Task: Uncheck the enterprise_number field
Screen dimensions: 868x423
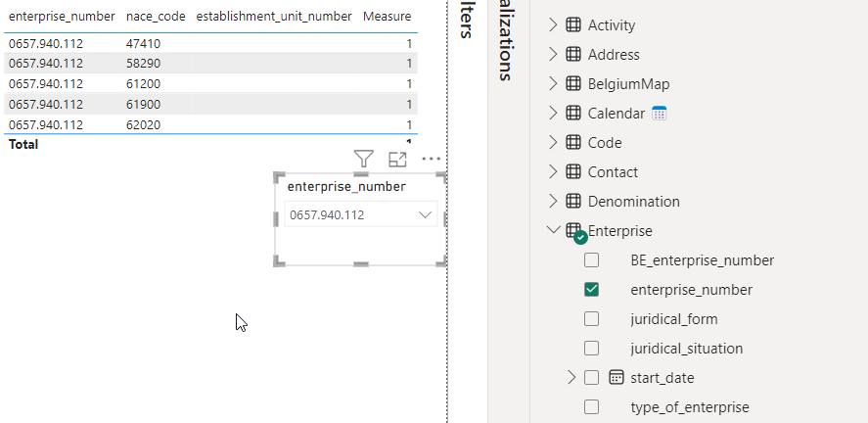Action: pos(591,289)
